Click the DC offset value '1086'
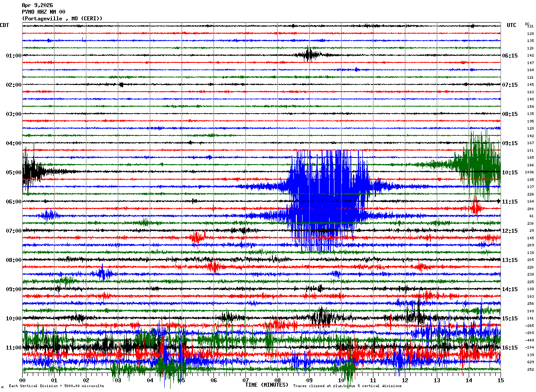The height and width of the screenshot is (392, 536). 529,173
